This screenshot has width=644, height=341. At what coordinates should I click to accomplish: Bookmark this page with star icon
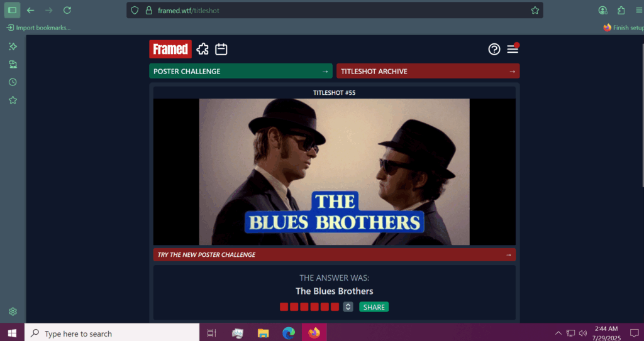coord(535,10)
